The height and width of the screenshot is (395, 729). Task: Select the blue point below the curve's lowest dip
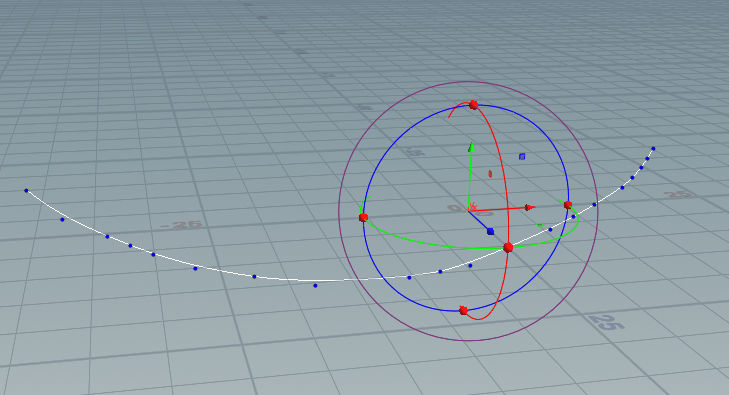click(315, 285)
